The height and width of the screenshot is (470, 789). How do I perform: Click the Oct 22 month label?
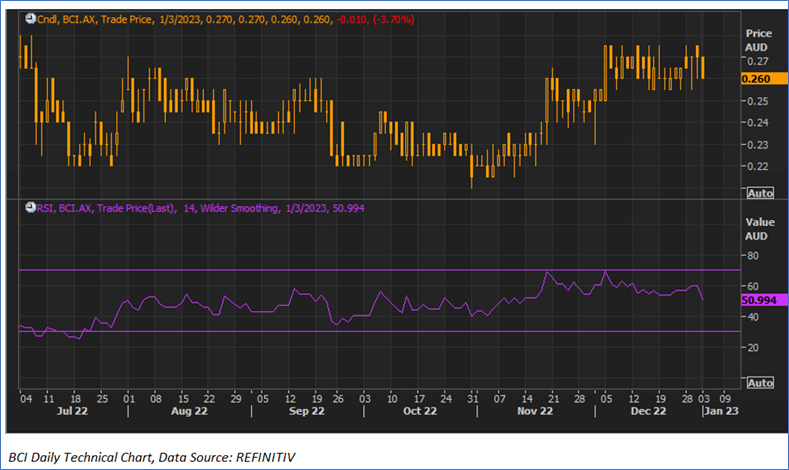[x=420, y=411]
